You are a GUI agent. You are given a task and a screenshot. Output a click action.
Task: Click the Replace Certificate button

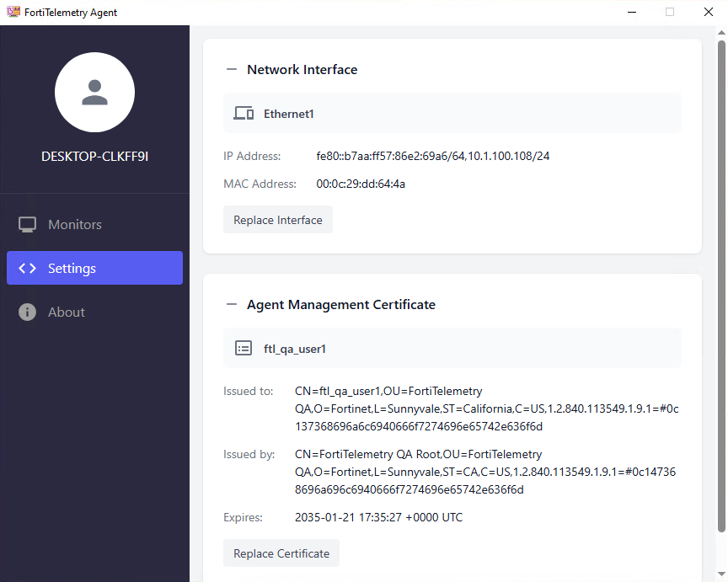[281, 553]
